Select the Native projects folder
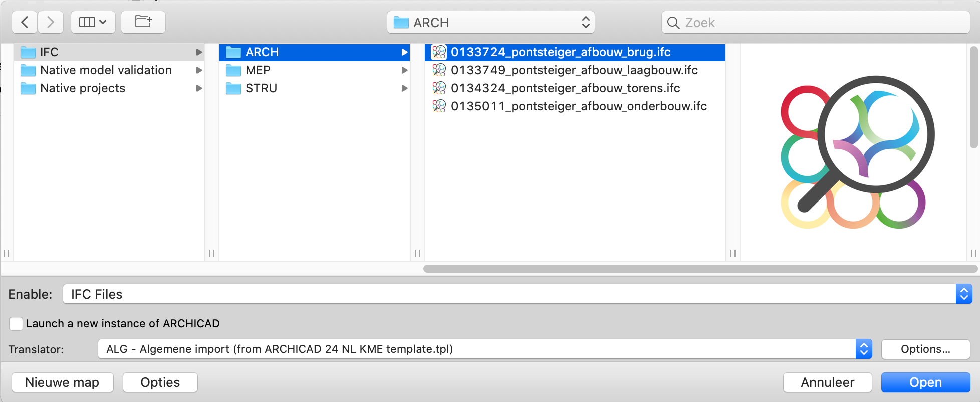The height and width of the screenshot is (402, 980). pyautogui.click(x=109, y=88)
